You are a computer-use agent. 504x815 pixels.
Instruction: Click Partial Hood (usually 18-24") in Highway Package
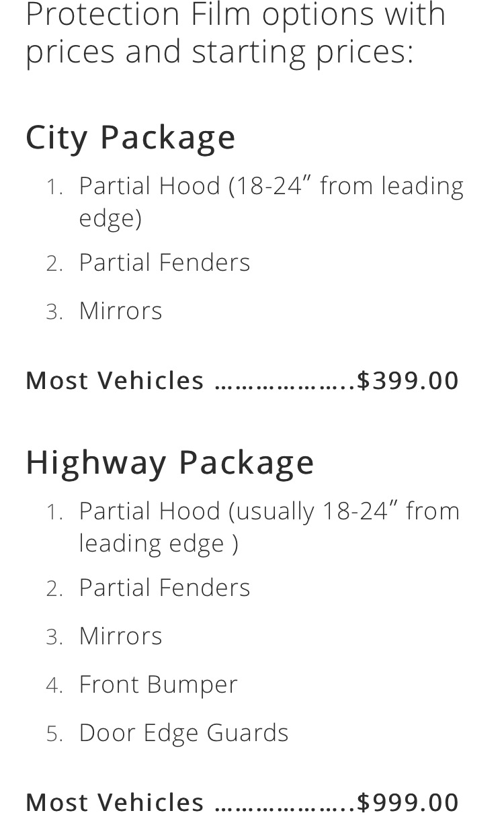point(269,527)
